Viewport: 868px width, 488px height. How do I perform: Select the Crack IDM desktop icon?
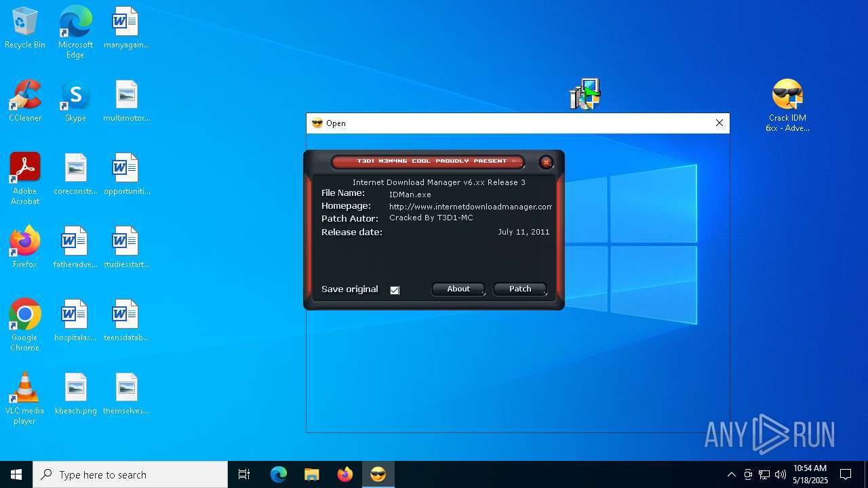[x=787, y=106]
